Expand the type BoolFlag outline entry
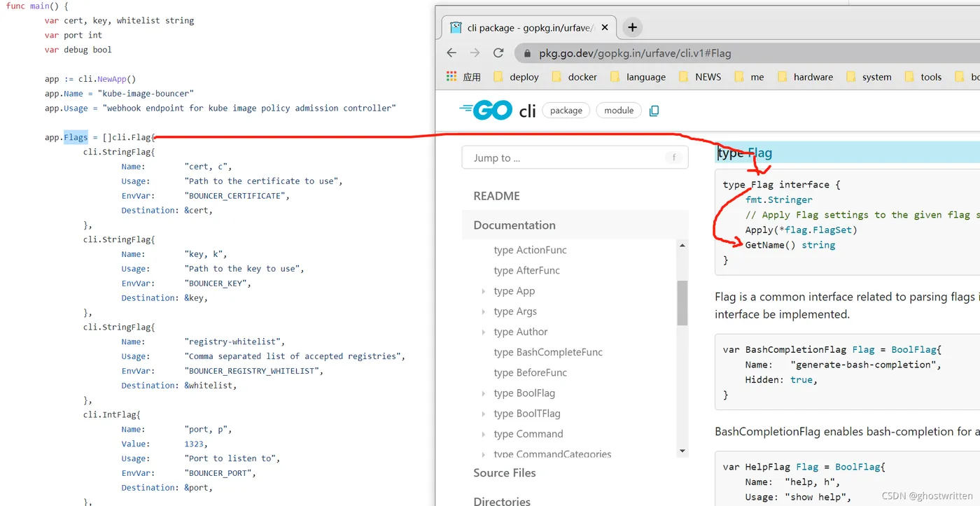This screenshot has width=980, height=506. pos(482,393)
